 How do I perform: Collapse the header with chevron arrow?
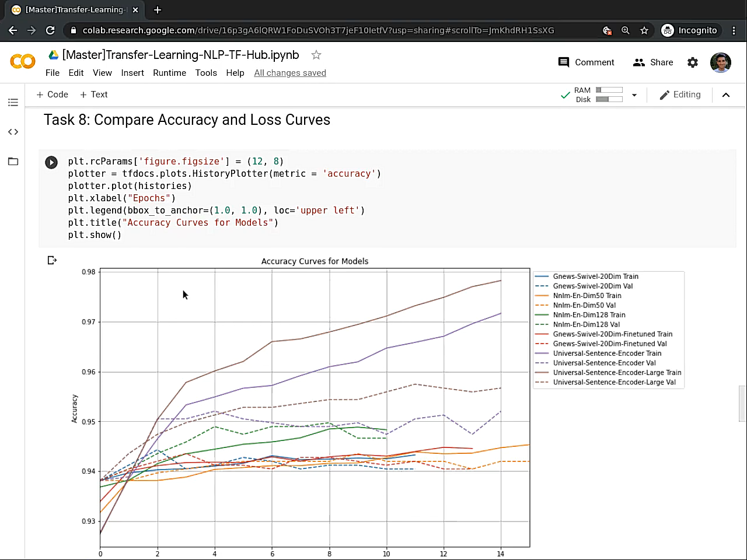point(726,95)
